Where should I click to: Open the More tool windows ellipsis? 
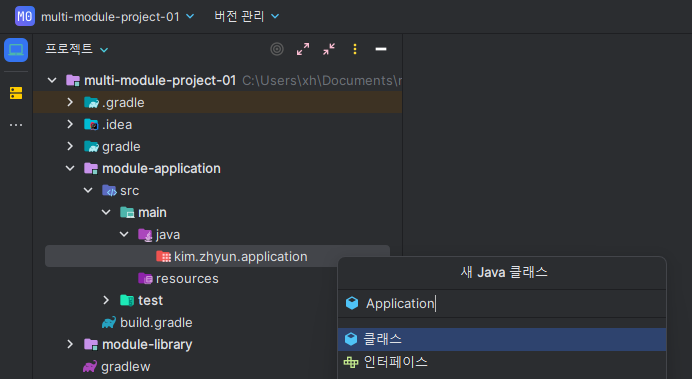click(x=16, y=125)
